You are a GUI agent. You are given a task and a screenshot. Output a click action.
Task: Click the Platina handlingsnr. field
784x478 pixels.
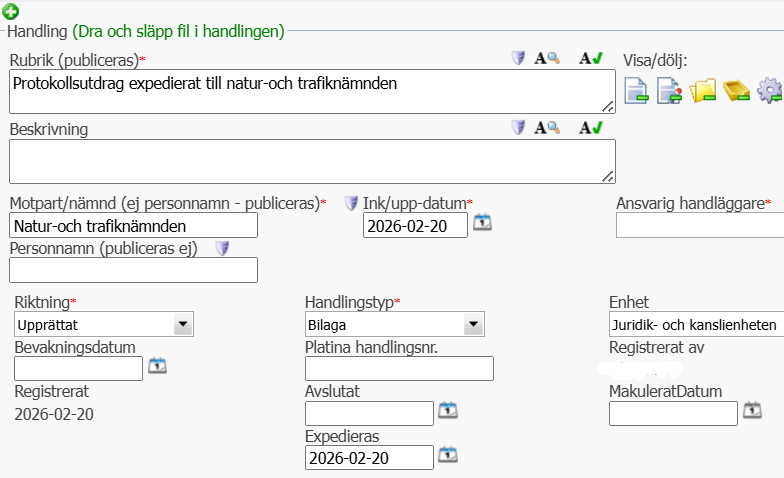tap(399, 368)
